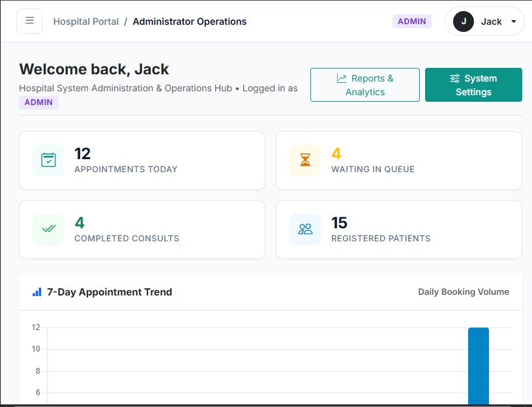Click the ADMIN badge under welcome text
Image resolution: width=532 pixels, height=407 pixels.
coord(38,102)
